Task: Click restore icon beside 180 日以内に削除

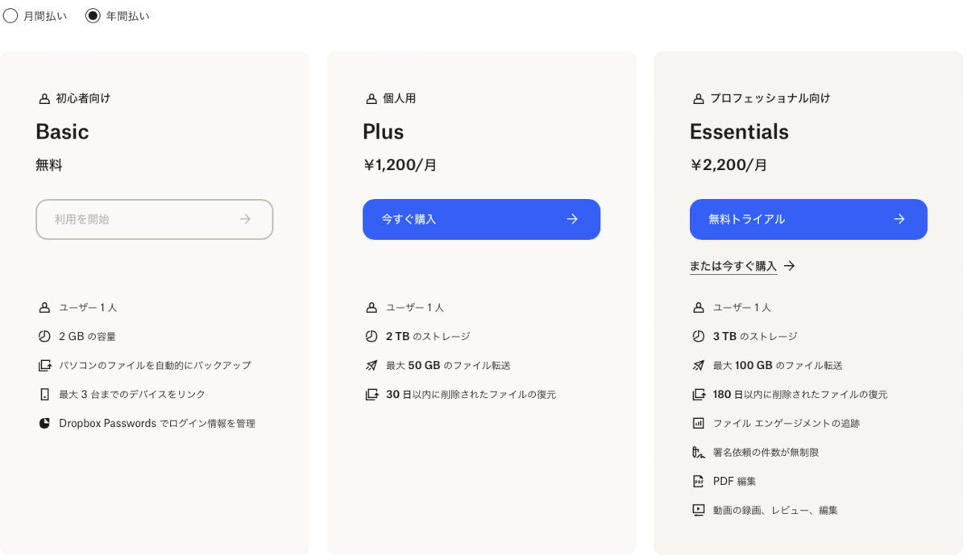Action: (699, 395)
